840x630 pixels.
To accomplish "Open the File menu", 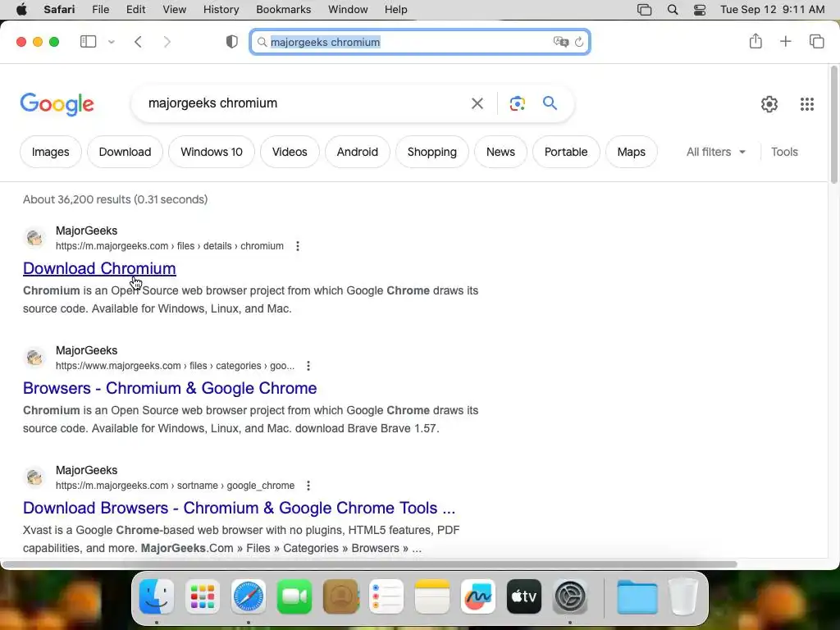I will [101, 9].
